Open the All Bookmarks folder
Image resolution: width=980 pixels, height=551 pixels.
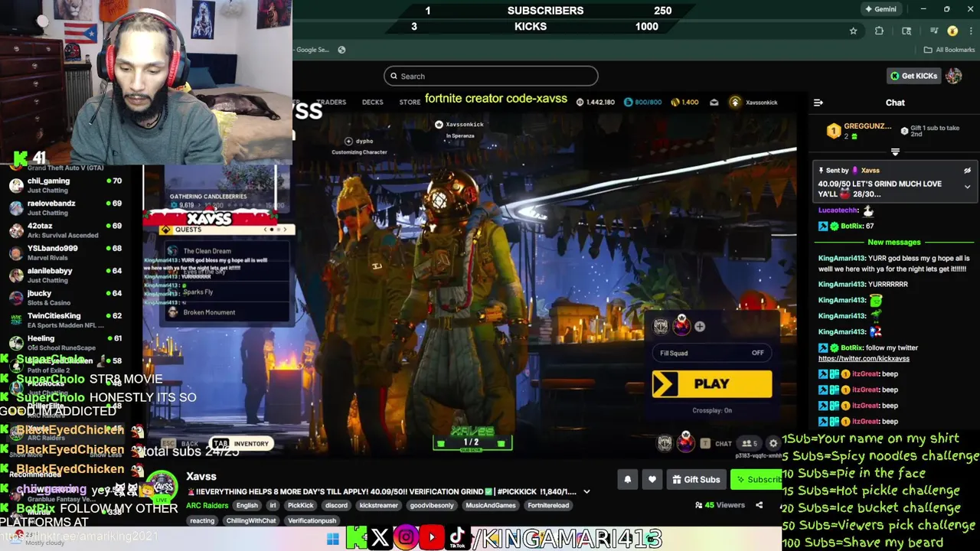pyautogui.click(x=949, y=50)
